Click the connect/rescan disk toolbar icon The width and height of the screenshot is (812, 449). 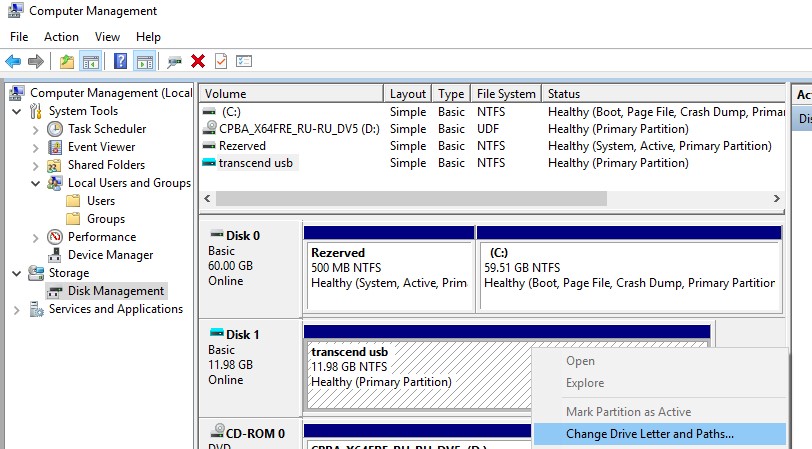tap(175, 62)
